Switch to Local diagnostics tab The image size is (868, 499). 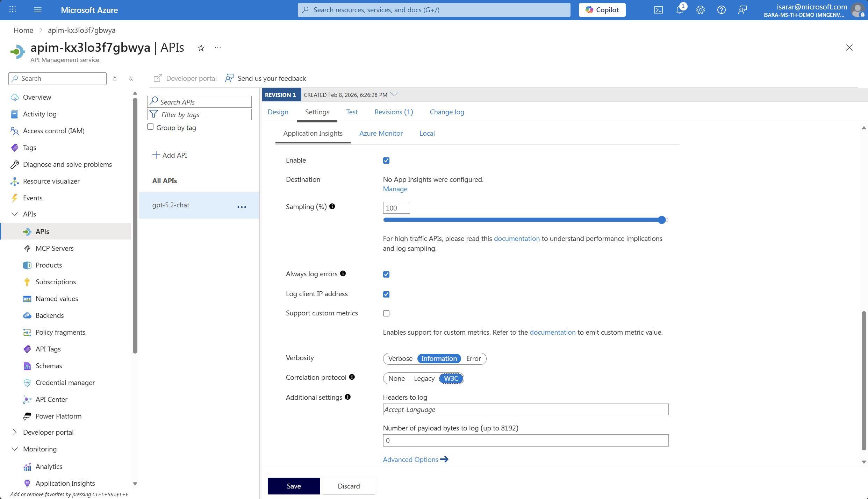click(427, 133)
